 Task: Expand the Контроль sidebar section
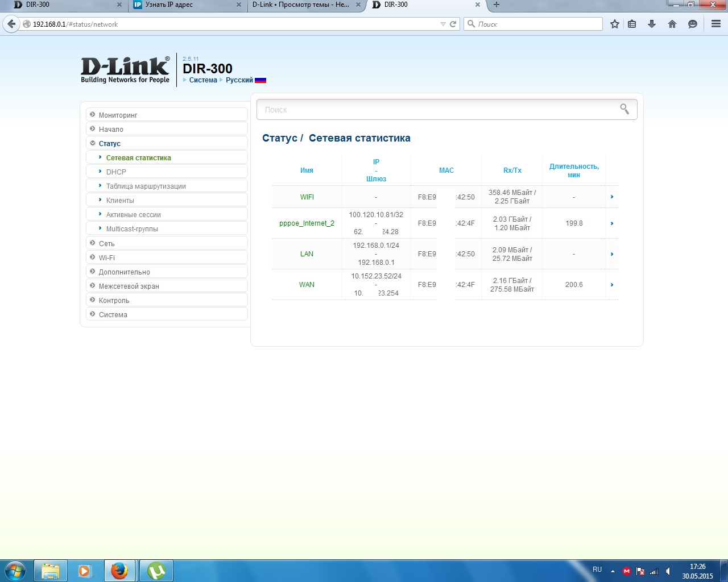(167, 300)
